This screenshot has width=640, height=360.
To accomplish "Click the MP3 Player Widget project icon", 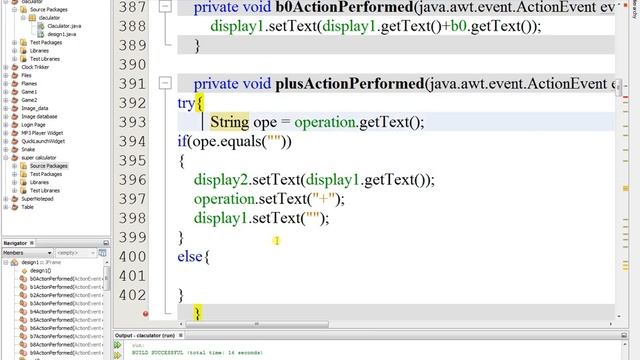I will [15, 133].
